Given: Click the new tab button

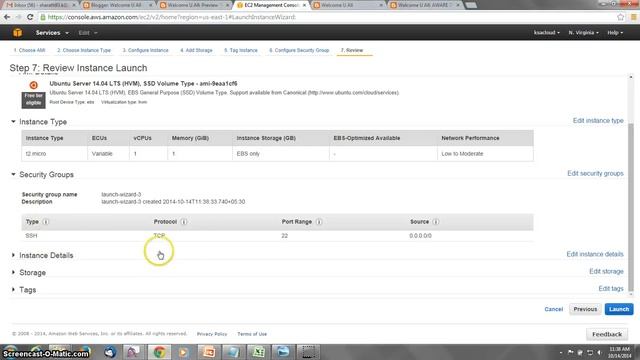Looking at the screenshot, I should point(471,5).
